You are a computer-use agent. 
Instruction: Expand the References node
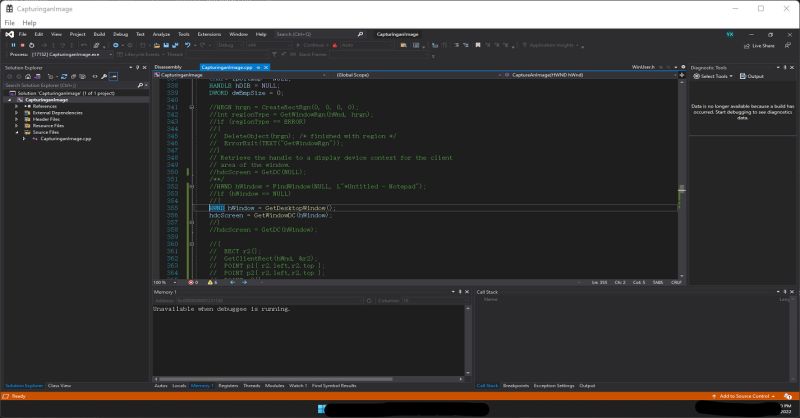16,106
